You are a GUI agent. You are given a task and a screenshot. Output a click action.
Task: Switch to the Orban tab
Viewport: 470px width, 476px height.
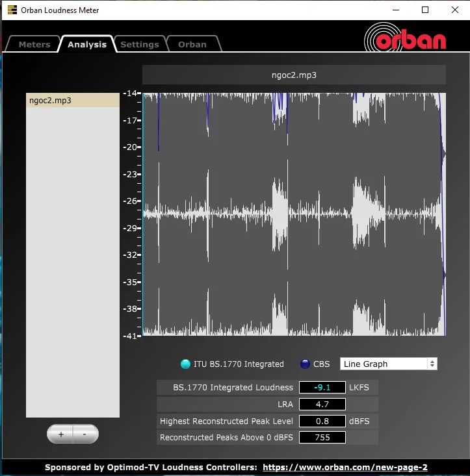pyautogui.click(x=192, y=44)
